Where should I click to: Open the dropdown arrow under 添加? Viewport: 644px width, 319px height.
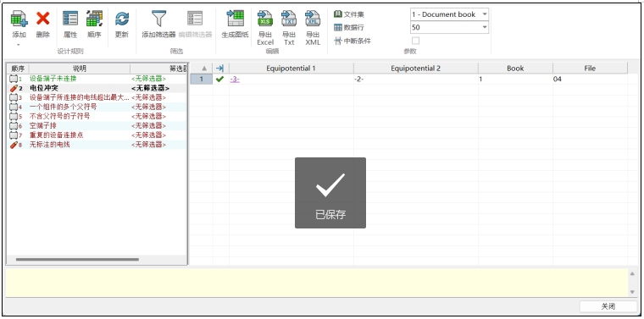tap(19, 44)
